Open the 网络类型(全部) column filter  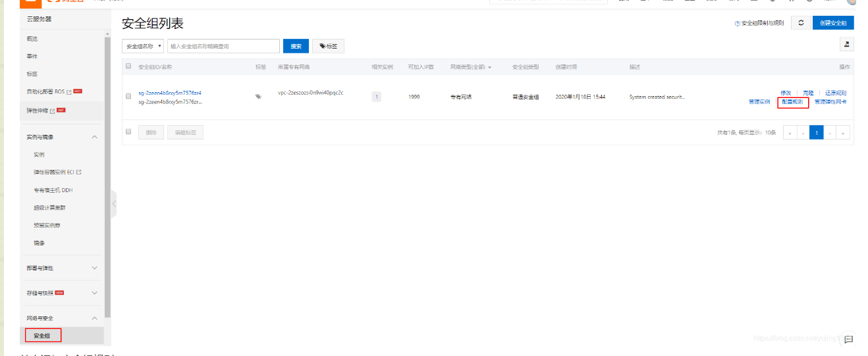[x=471, y=67]
